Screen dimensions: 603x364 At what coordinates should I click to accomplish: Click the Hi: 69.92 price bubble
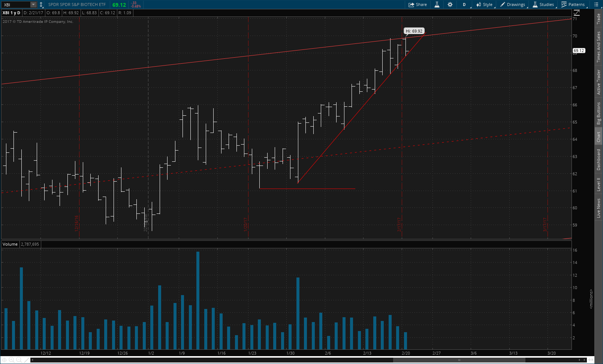(414, 31)
